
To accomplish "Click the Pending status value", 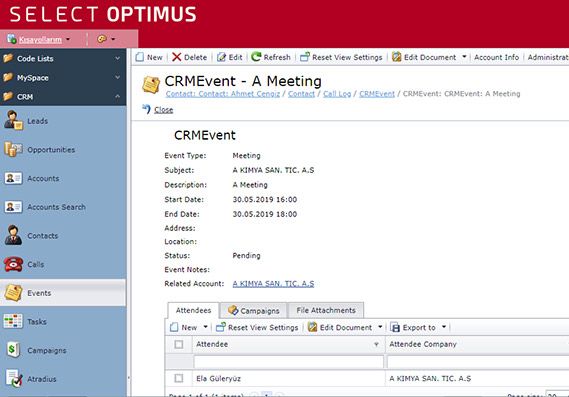I will click(246, 255).
